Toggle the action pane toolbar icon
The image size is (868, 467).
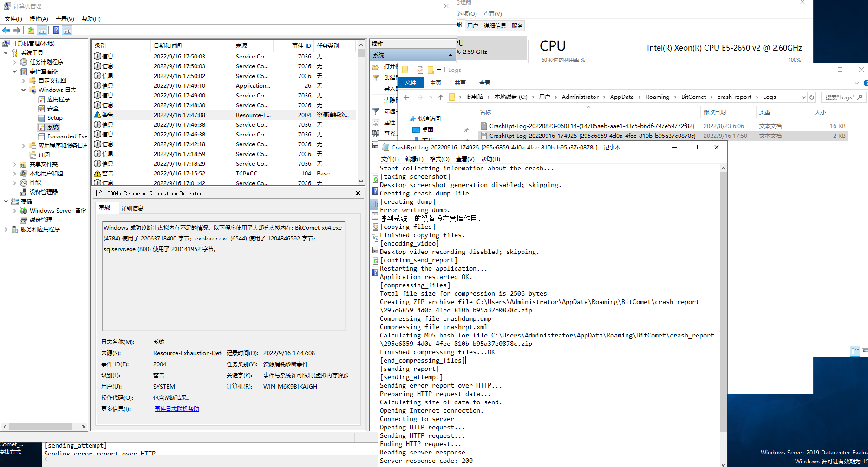67,30
